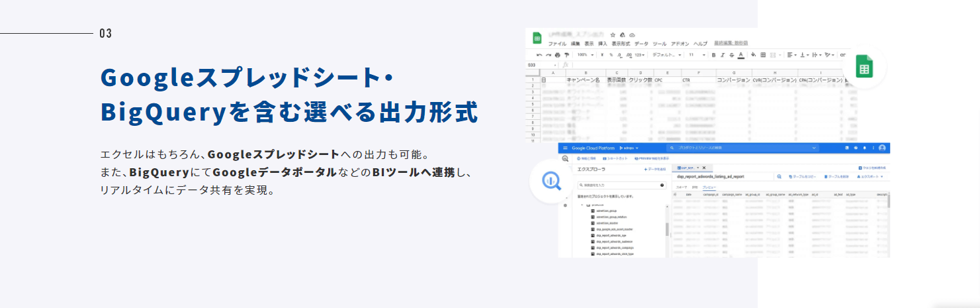Select the paint format roller icon
Image resolution: width=980 pixels, height=308 pixels.
tap(566, 55)
